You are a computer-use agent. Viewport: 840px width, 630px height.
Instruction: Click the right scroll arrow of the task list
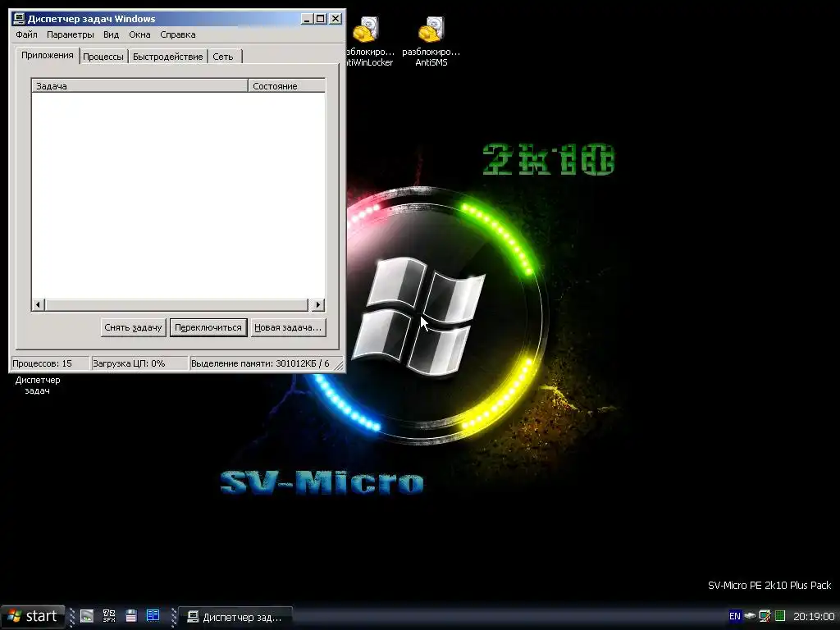pos(318,305)
